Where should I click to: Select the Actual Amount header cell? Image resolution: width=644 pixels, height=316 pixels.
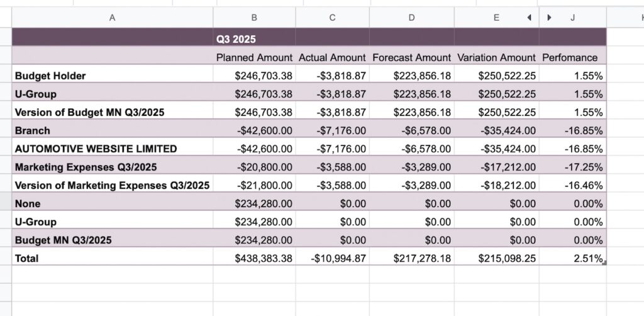[x=332, y=57]
